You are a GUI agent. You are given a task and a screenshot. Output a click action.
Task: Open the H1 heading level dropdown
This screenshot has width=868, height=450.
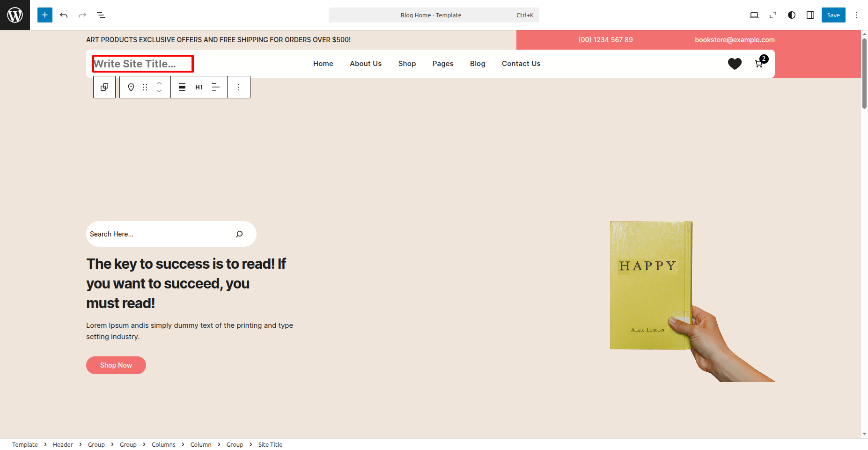(x=199, y=87)
